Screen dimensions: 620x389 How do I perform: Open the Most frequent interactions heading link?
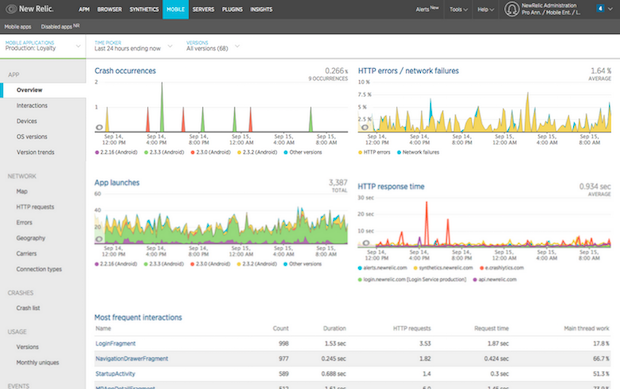point(138,317)
